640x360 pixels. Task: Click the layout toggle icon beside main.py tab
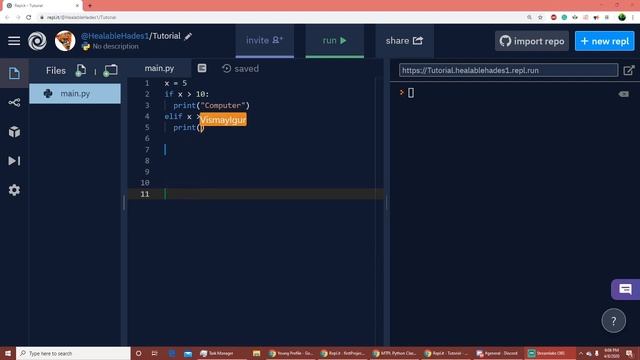click(202, 68)
